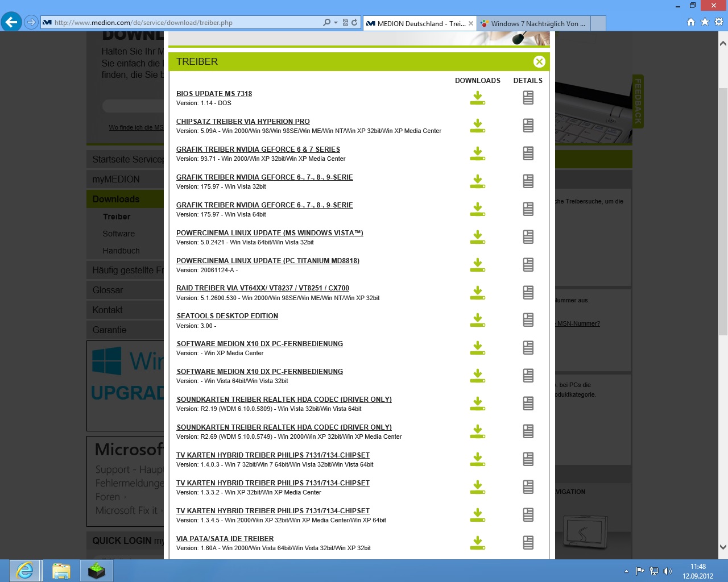This screenshot has height=582, width=728.
Task: Open Action Center flag icon in tray
Action: tap(640, 571)
